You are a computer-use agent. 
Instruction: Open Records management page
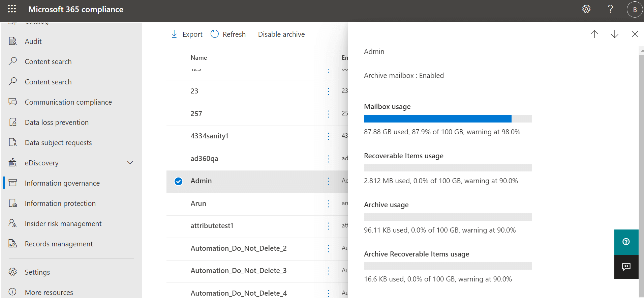coord(59,244)
